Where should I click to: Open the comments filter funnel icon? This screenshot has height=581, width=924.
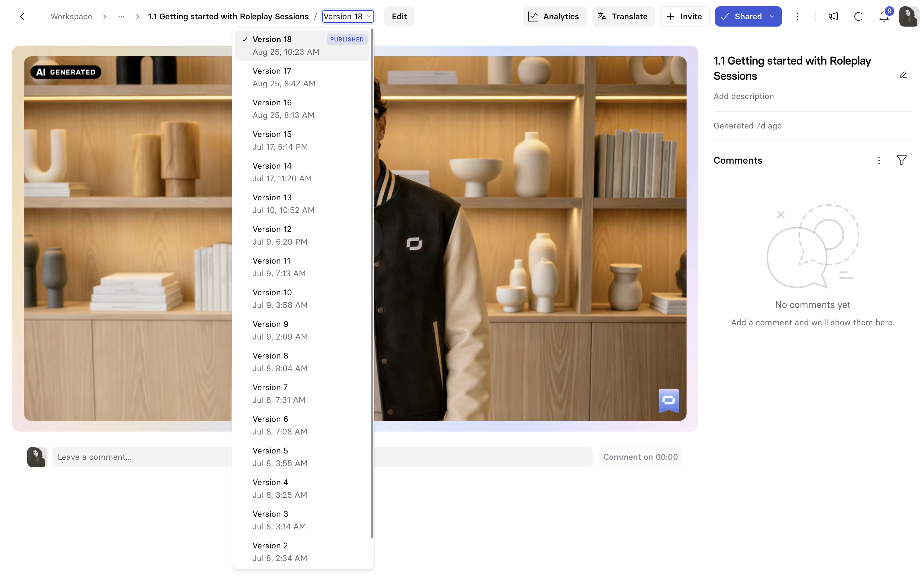[901, 160]
